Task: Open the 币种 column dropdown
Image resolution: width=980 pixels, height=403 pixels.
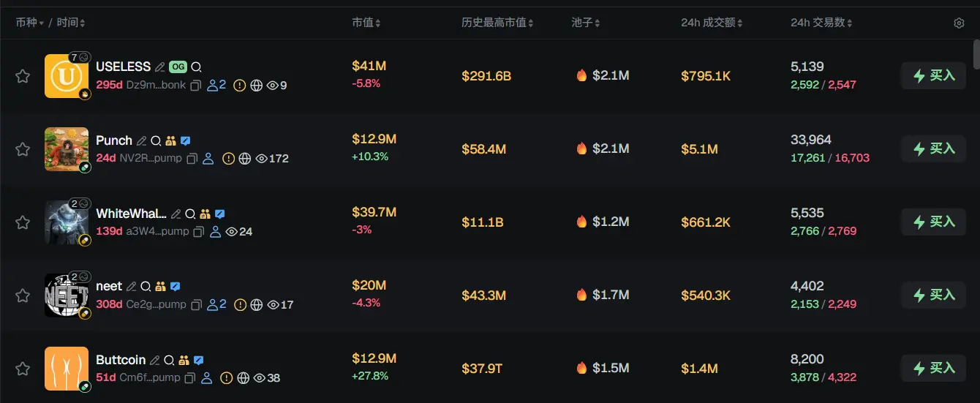Action: 30,23
